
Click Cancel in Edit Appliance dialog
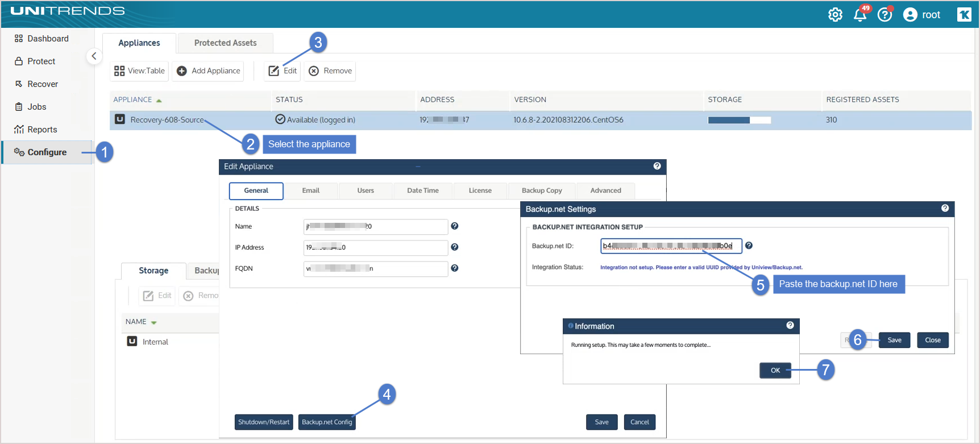(640, 422)
